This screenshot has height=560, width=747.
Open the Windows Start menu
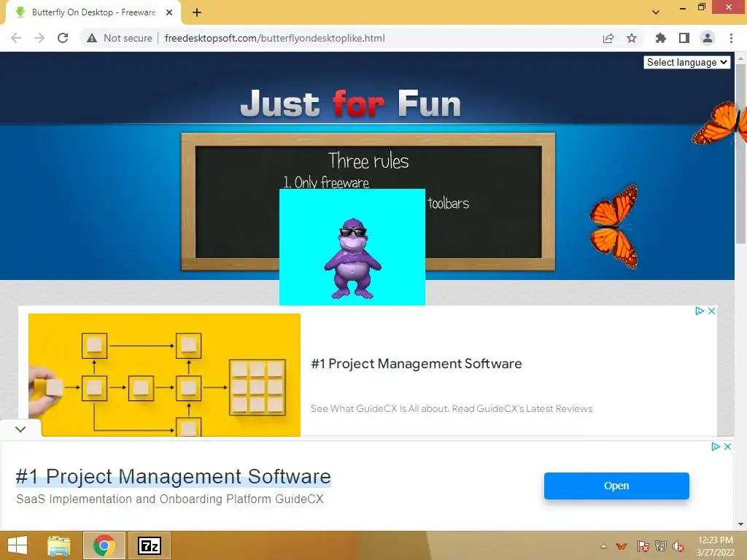(18, 545)
